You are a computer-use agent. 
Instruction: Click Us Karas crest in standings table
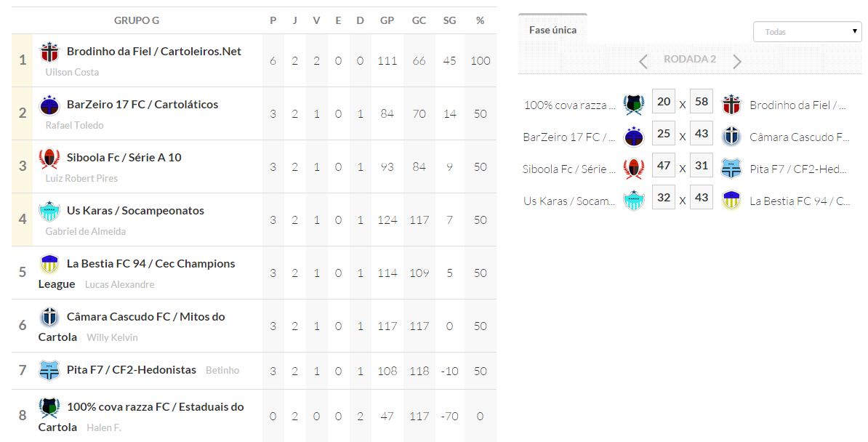(49, 212)
